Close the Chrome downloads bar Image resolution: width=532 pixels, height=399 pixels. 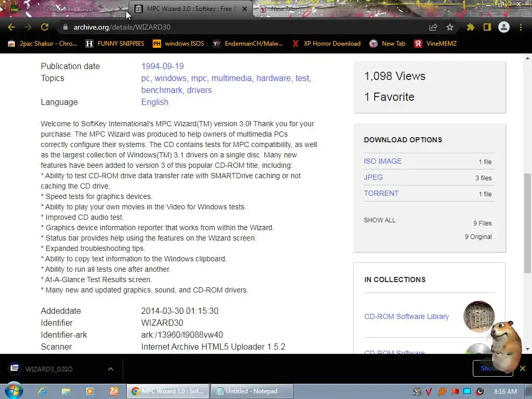pos(523,368)
